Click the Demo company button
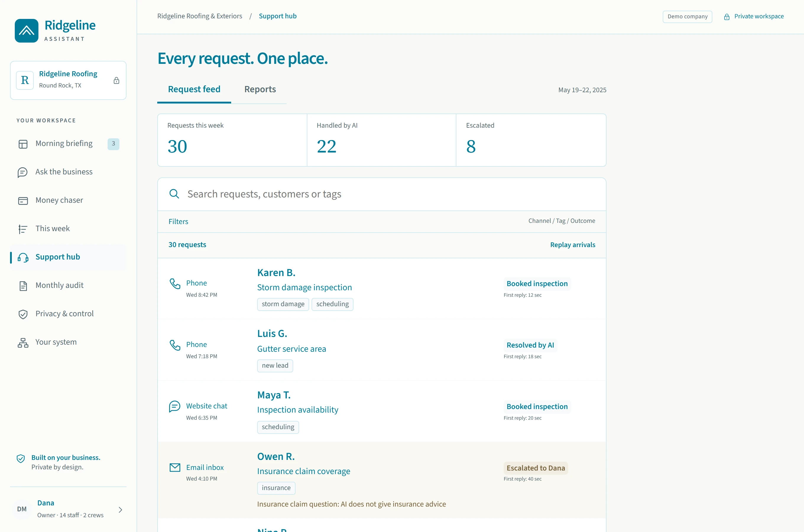804x532 pixels. 687,17
